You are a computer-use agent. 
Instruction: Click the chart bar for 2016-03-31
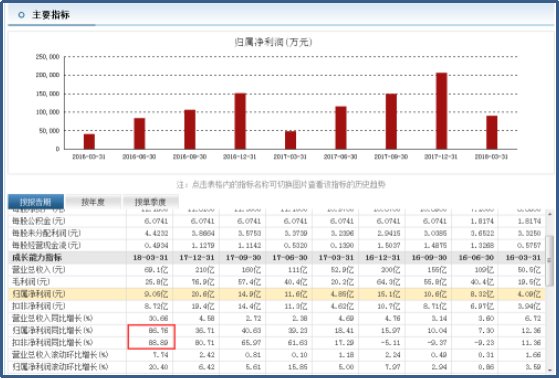[89, 142]
